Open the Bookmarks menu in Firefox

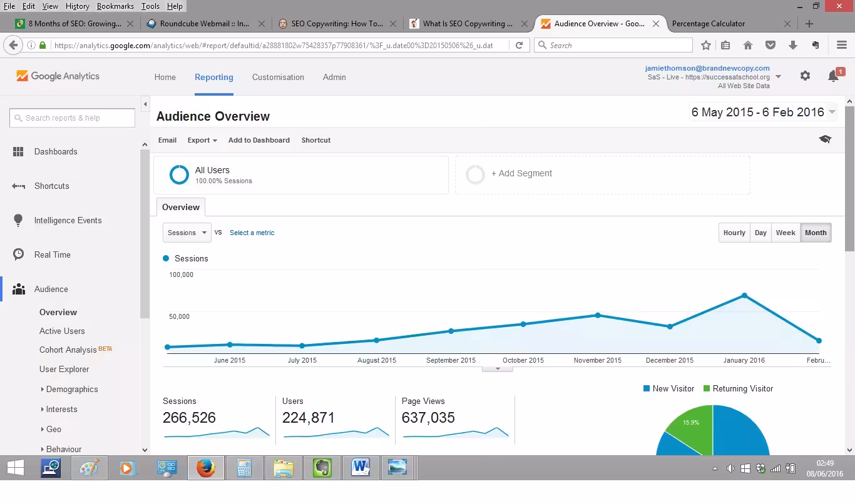pos(115,6)
